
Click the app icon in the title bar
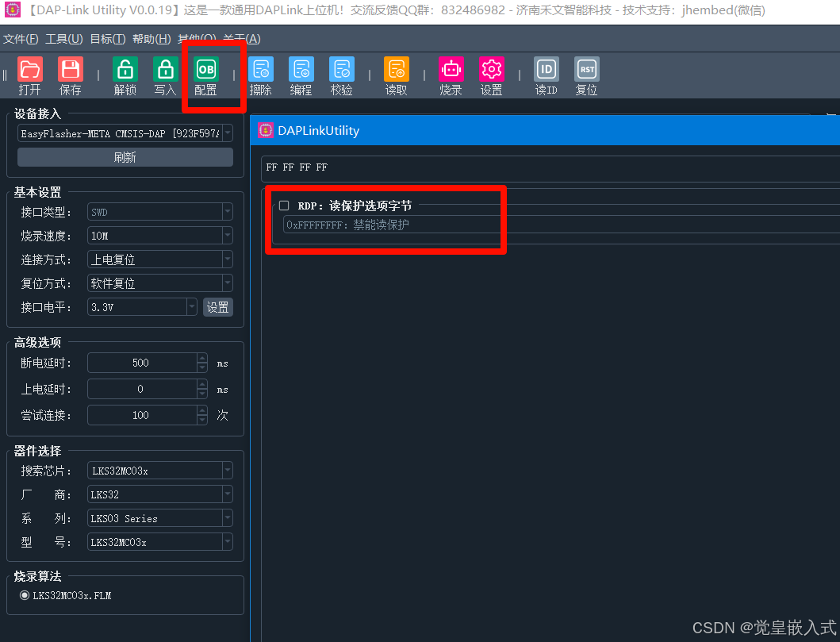(13, 10)
